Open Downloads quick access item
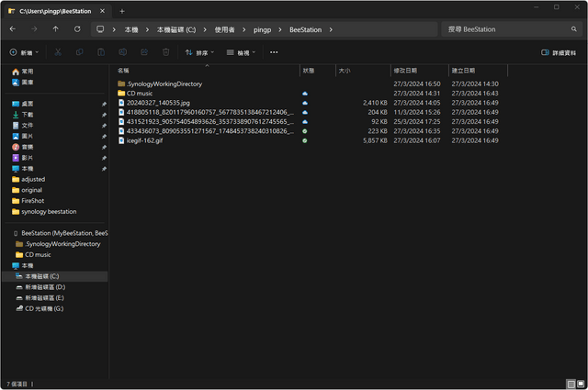This screenshot has width=588, height=390. [x=23, y=115]
